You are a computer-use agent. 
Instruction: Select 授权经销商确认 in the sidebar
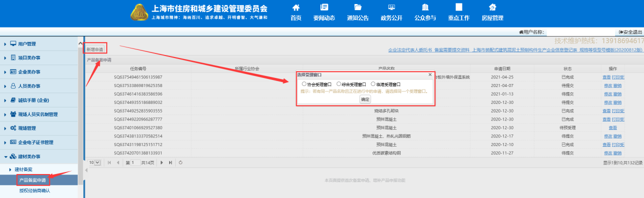tap(35, 191)
